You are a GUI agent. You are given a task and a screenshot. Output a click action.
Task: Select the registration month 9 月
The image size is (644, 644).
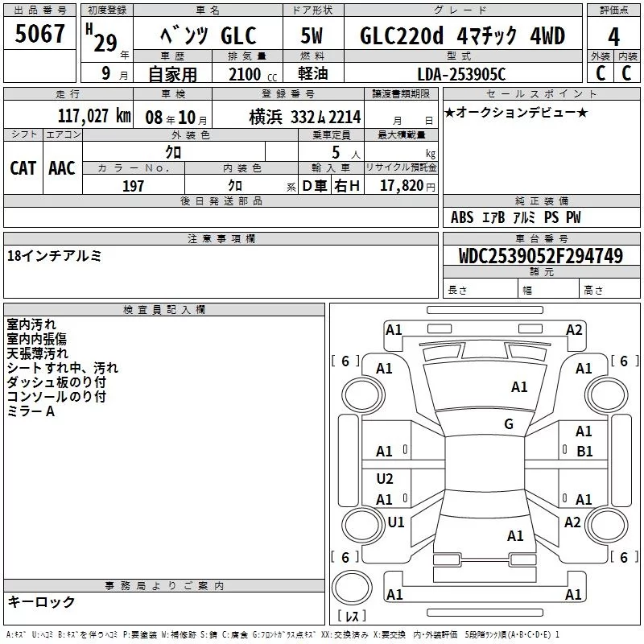pos(114,73)
